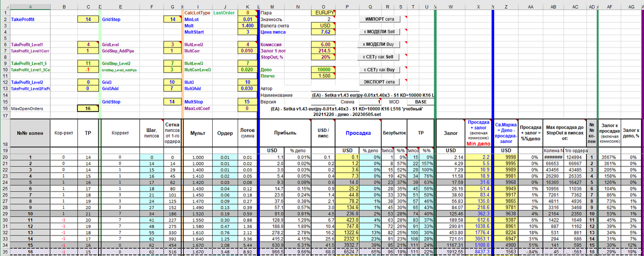The height and width of the screenshot is (256, 644).
Task: Click the 'LastOrder' label
Action: [x=224, y=12]
